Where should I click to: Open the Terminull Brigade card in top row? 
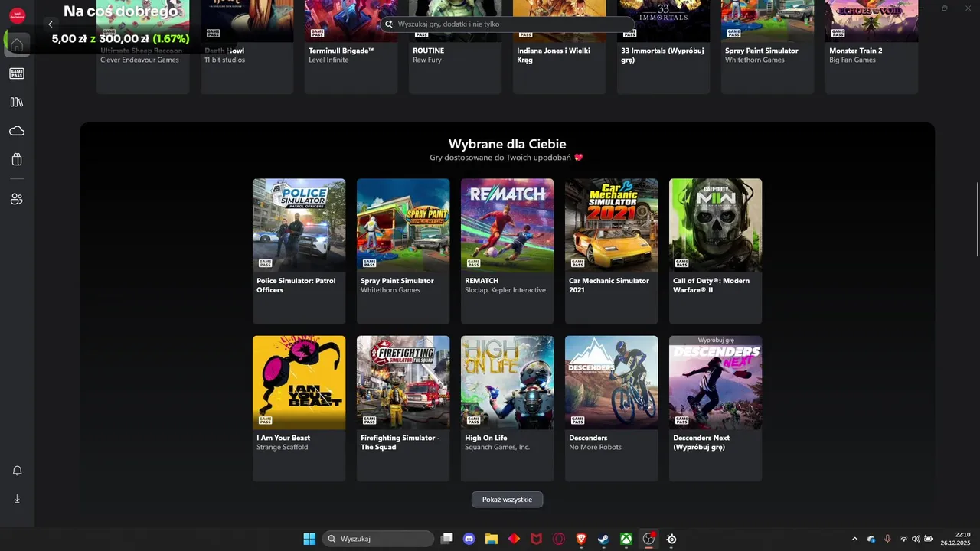pos(351,47)
